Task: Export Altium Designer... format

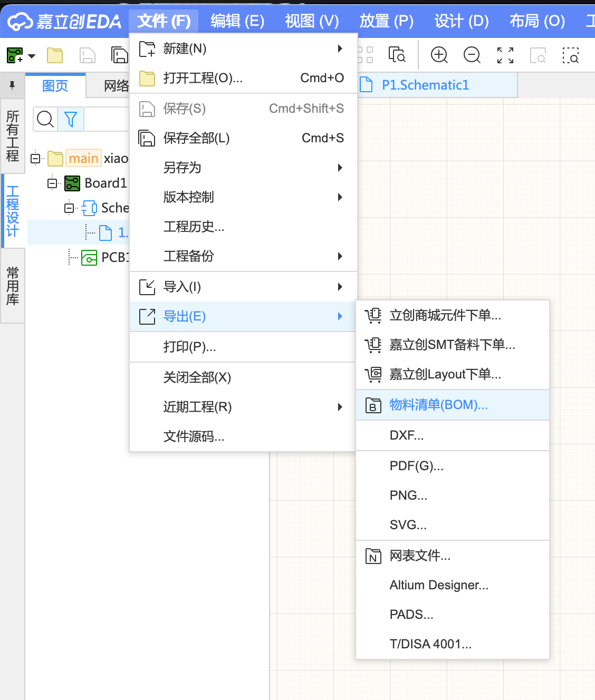Action: coord(453,585)
